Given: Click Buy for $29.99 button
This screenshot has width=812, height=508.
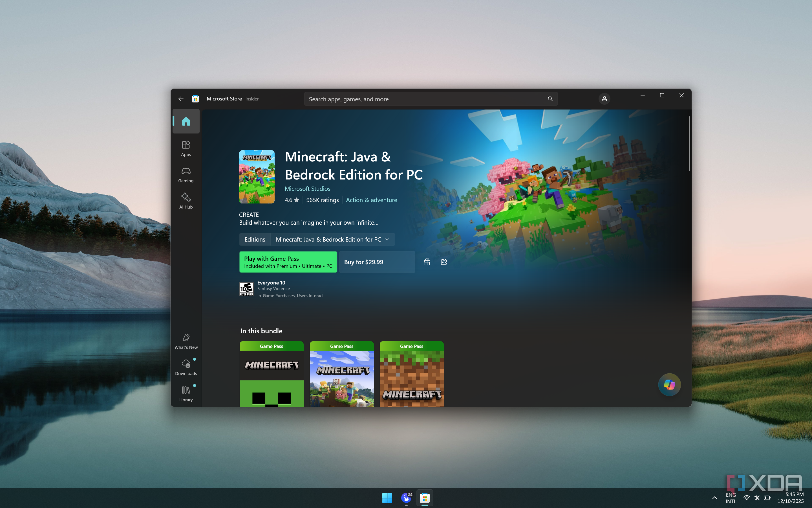Looking at the screenshot, I should 377,262.
